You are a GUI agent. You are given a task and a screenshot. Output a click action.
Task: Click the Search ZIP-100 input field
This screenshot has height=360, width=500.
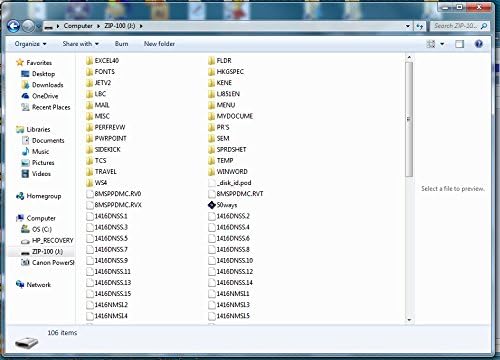[461, 26]
